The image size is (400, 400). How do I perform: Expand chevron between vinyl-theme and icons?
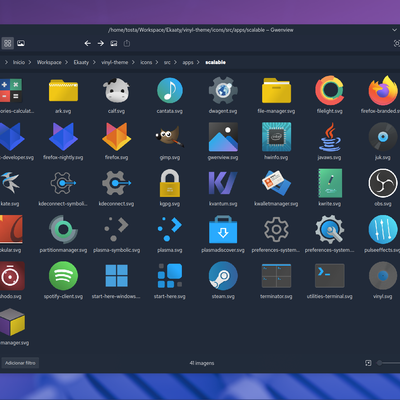pos(133,62)
